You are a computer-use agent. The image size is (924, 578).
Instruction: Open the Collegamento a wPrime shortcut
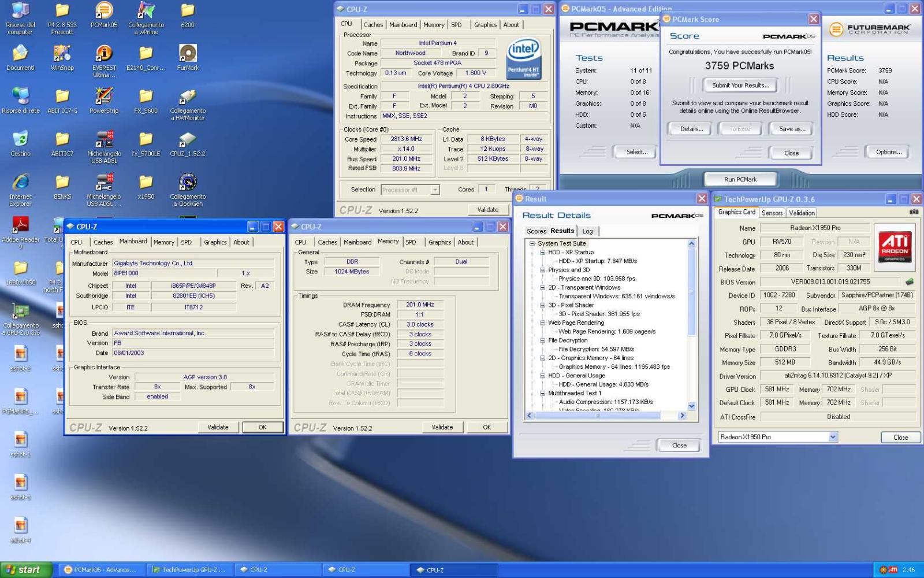pyautogui.click(x=146, y=18)
